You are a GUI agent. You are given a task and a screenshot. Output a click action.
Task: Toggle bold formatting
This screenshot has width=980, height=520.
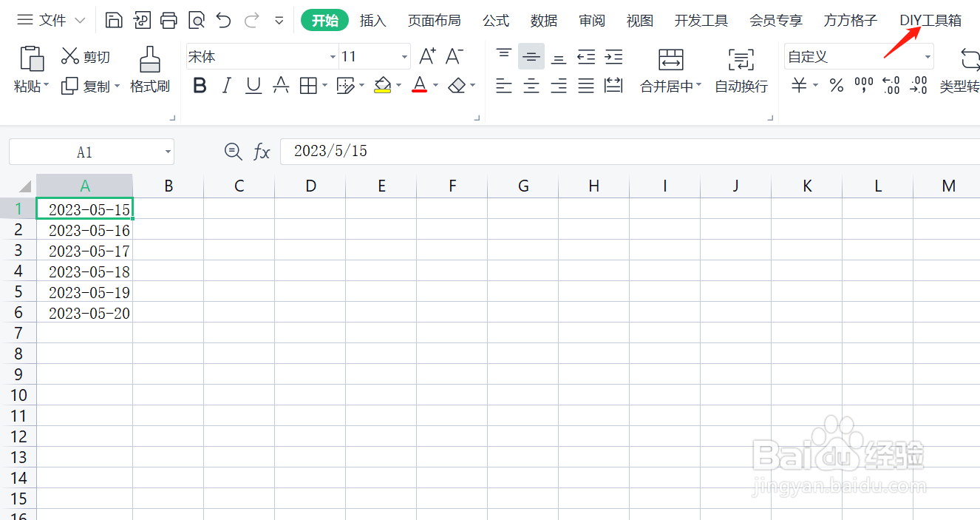(x=200, y=86)
